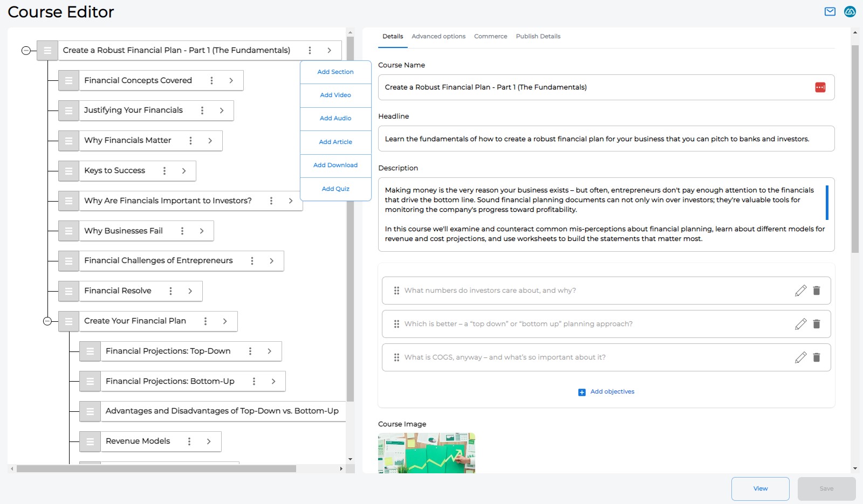Screen dimensions: 863x504
Task: Open the kebab menu on the root course node
Action: click(x=310, y=50)
